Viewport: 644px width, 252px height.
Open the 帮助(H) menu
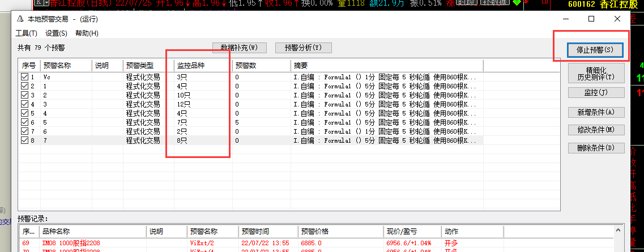click(87, 33)
